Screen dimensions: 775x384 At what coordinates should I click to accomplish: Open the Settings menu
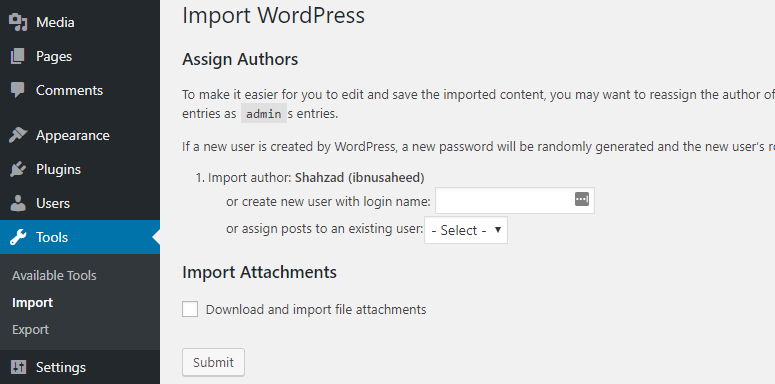pyautogui.click(x=80, y=367)
